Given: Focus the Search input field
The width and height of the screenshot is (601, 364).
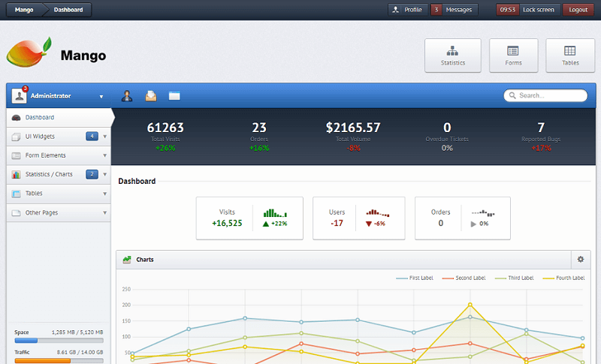Looking at the screenshot, I should pyautogui.click(x=545, y=95).
